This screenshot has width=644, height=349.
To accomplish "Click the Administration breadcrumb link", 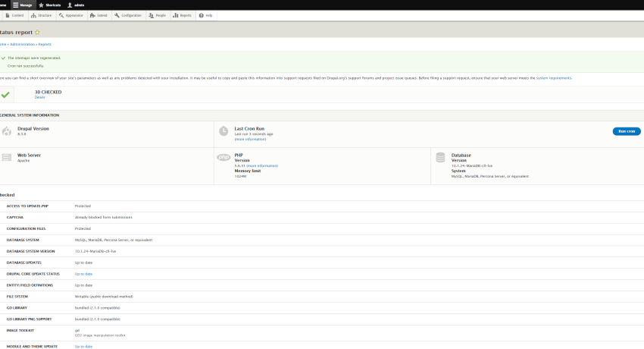I will pyautogui.click(x=22, y=44).
